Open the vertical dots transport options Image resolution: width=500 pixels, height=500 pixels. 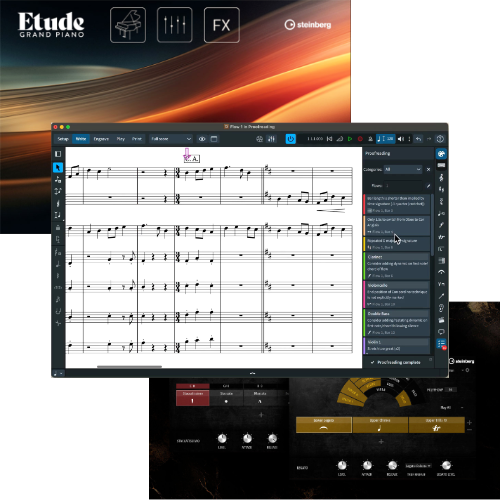(409, 139)
